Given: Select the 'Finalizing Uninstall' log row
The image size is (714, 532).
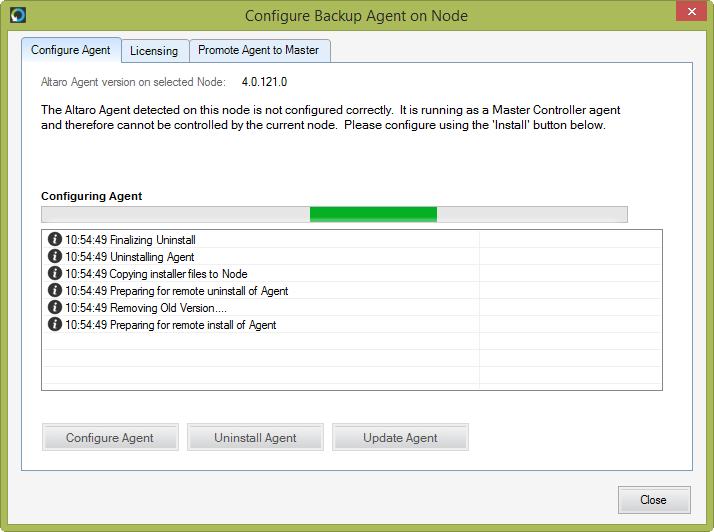Looking at the screenshot, I should (352, 239).
